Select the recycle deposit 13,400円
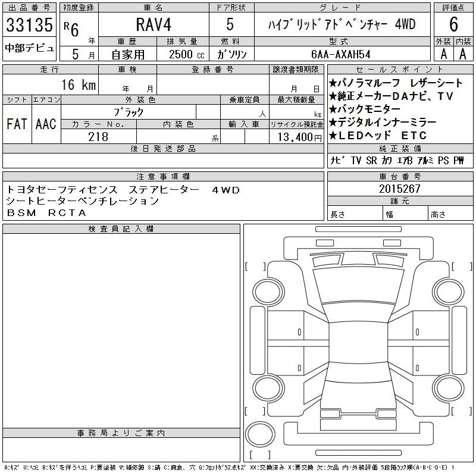Viewport: 476px width, 476px height. coord(299,137)
